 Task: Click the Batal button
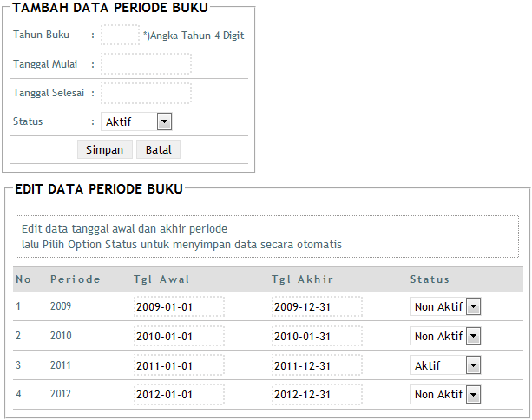coord(158,149)
